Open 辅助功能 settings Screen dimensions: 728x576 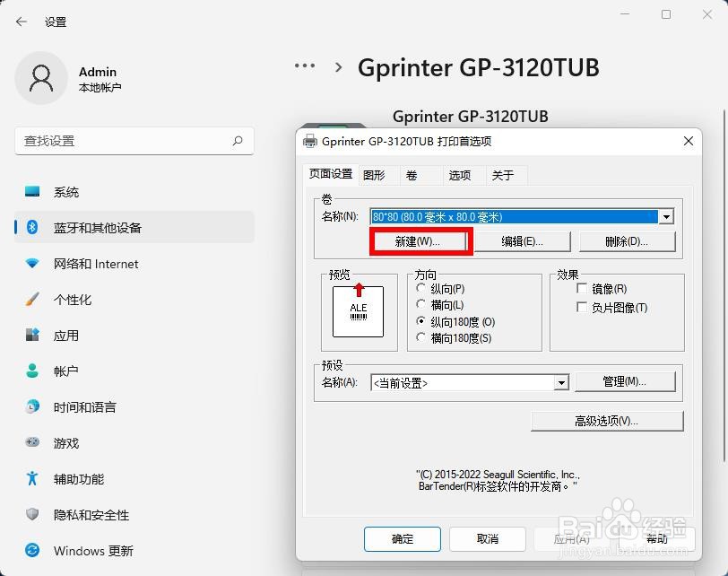click(x=134, y=479)
